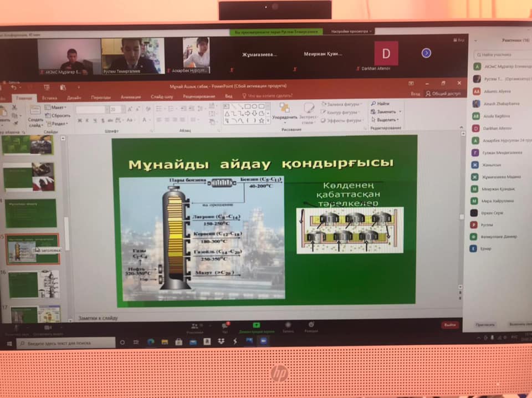532x398 pixels.
Task: Open the Заменить replace dropdown arrow
Action: 400,111
